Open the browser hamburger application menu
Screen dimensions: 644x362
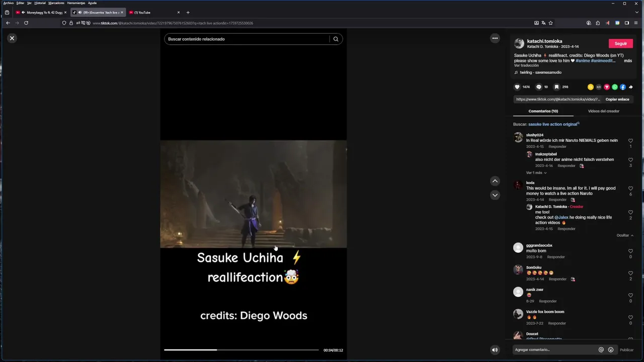(636, 23)
